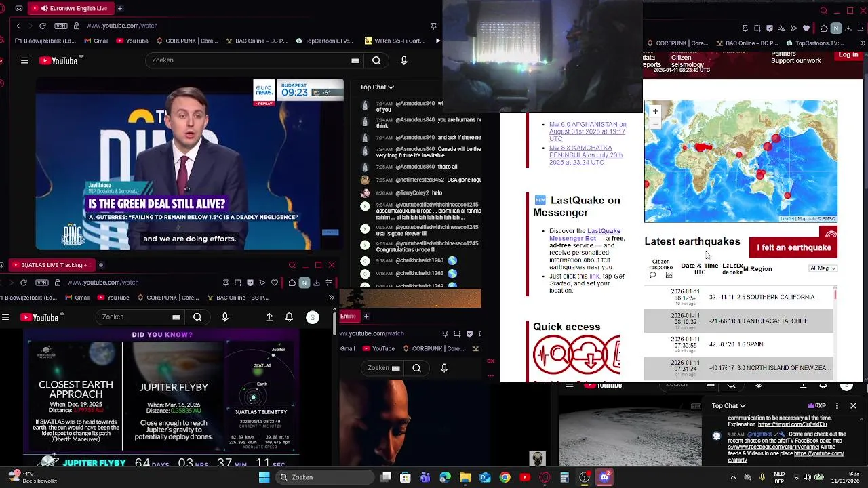Expand the Top Chat selector in the bottom-right chat

[x=728, y=405]
